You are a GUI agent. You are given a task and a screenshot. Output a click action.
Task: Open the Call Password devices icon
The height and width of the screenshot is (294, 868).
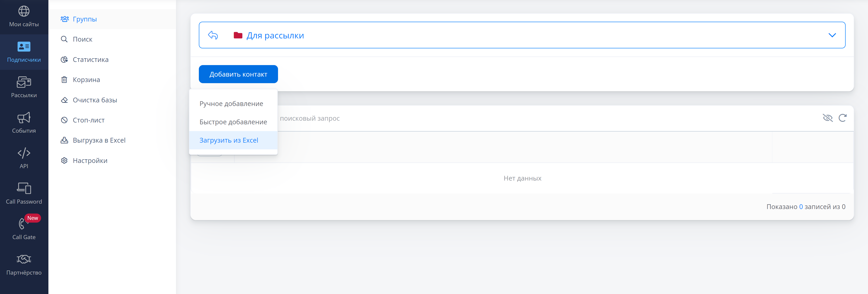tap(24, 189)
